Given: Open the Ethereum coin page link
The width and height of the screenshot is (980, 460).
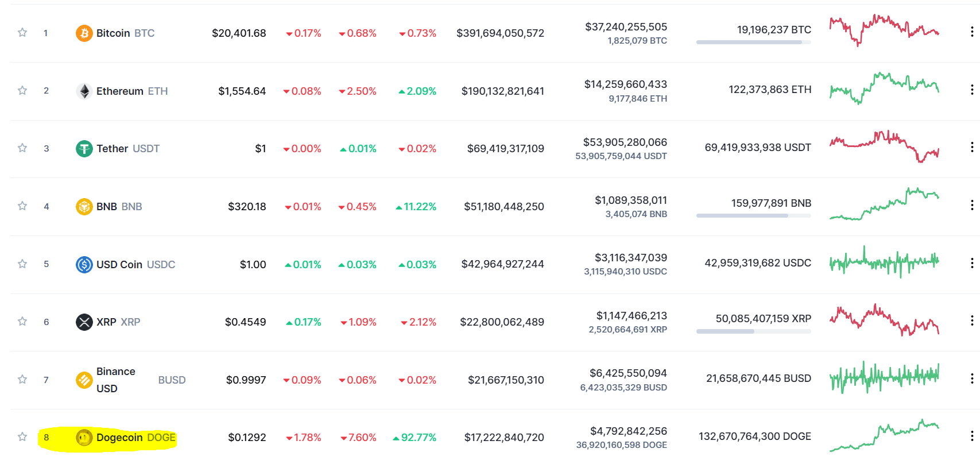Looking at the screenshot, I should click(x=120, y=91).
